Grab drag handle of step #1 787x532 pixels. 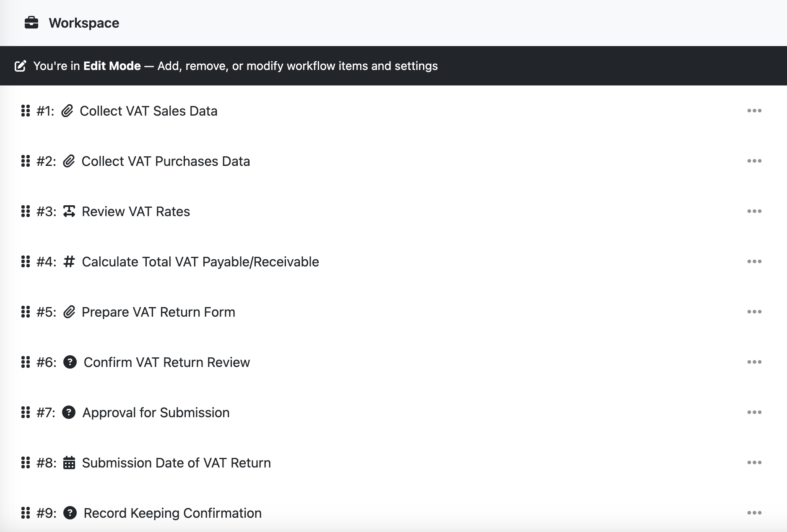coord(26,111)
